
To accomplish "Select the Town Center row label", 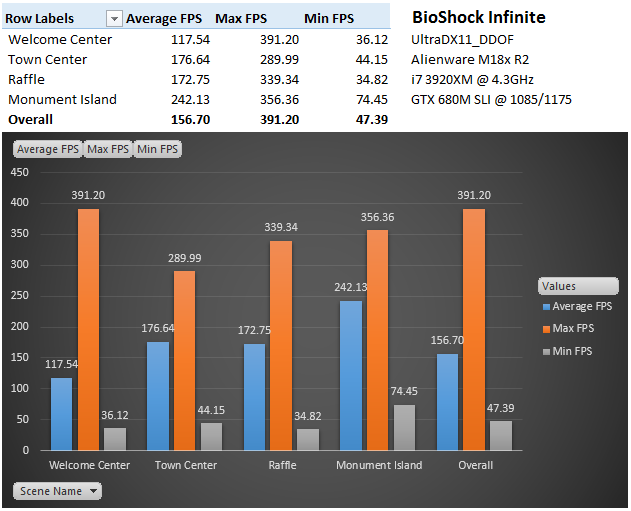I will [x=47, y=60].
